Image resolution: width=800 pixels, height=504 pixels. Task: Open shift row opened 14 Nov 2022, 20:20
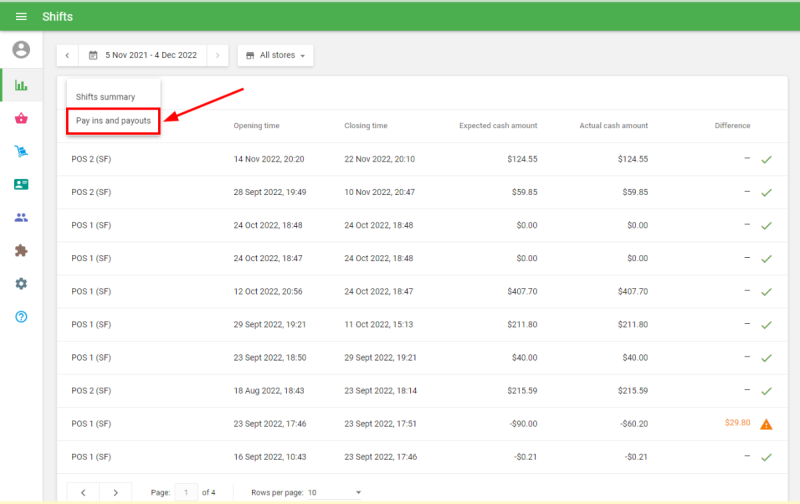[x=400, y=159]
